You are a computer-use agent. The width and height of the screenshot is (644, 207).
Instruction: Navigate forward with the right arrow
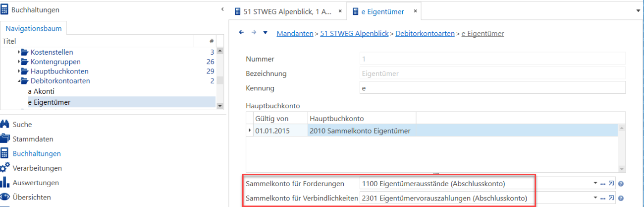point(254,33)
